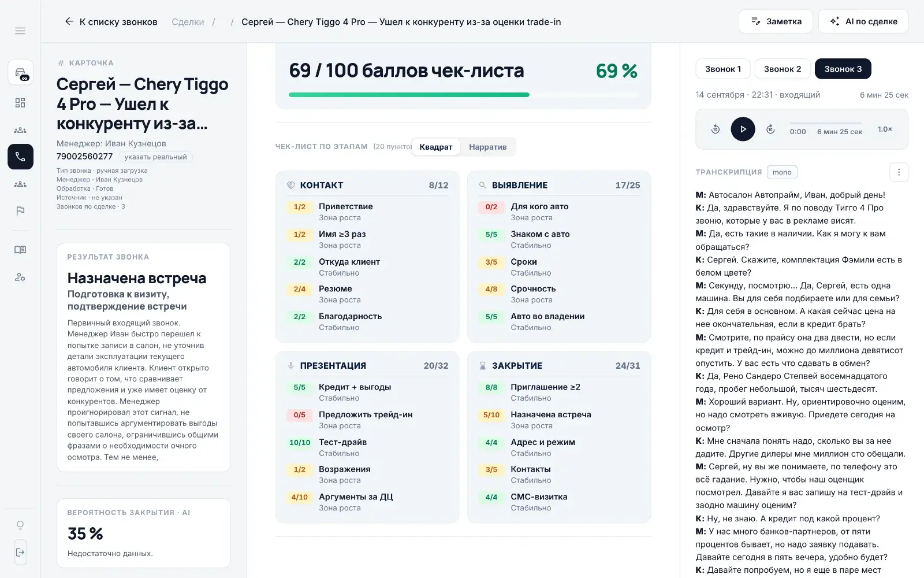Open the Назначена встреча checklist item

559,420
